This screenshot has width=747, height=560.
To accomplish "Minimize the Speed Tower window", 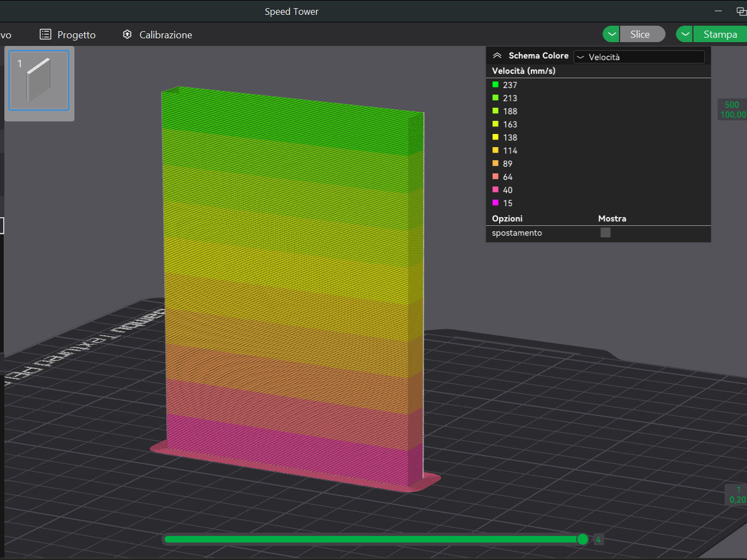I will pos(718,11).
